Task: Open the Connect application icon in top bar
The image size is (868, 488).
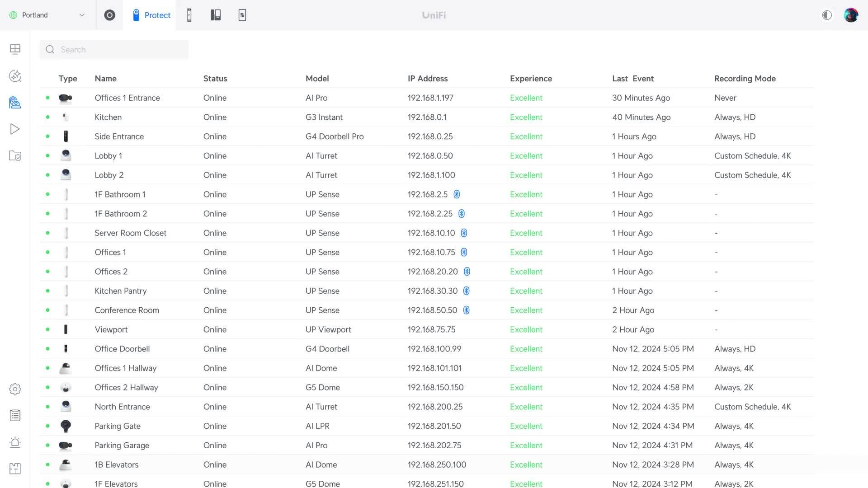Action: (x=242, y=15)
